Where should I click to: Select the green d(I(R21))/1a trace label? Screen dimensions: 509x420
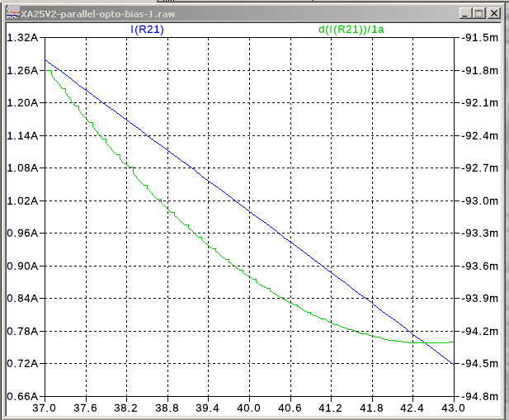[x=351, y=30]
